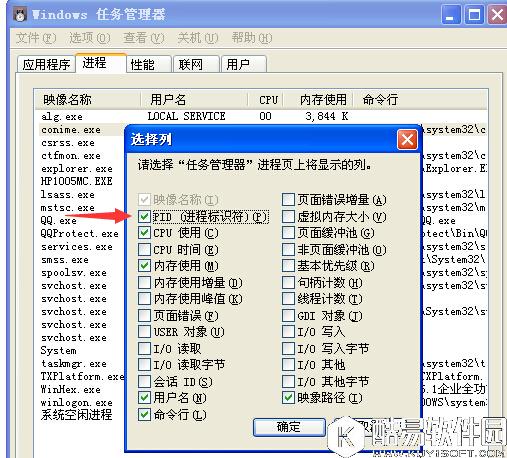The height and width of the screenshot is (458, 507).
Task: Select the taskmgr.exe process
Action: point(74,363)
